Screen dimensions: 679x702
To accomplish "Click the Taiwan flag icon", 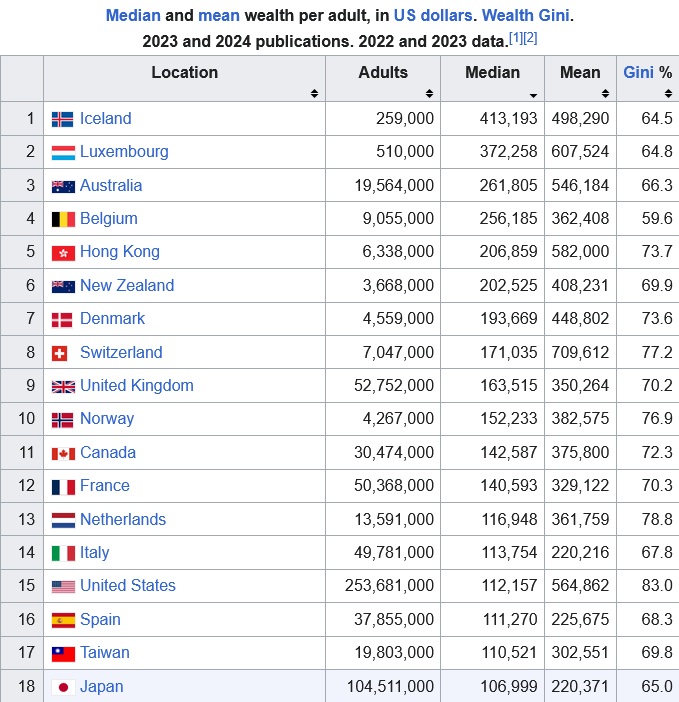I will (63, 654).
